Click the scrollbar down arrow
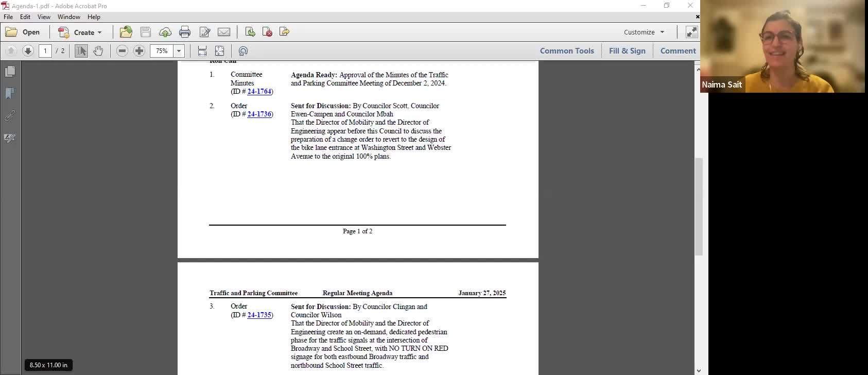868x375 pixels. point(699,370)
